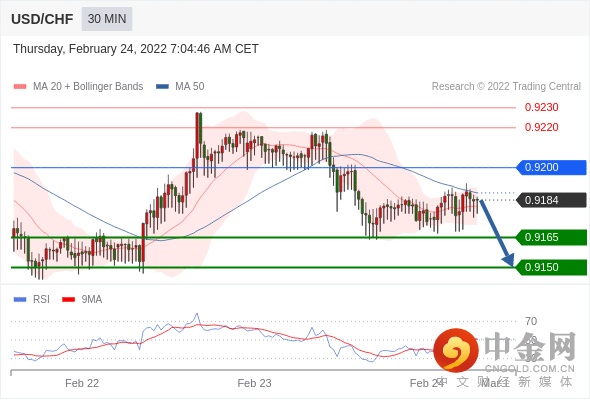The height and width of the screenshot is (400, 590).
Task: Toggle the 9MA legend entry
Action: tap(82, 300)
